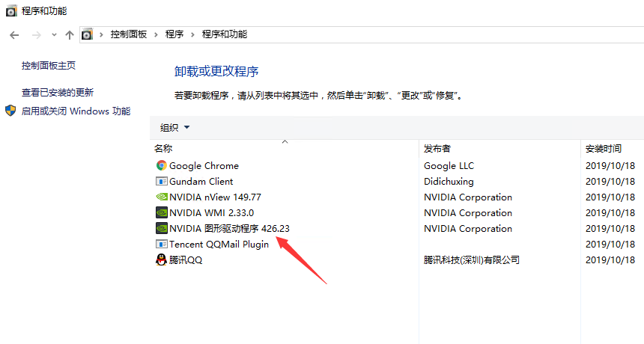Click 控制面板 in the breadcrumb

(129, 34)
